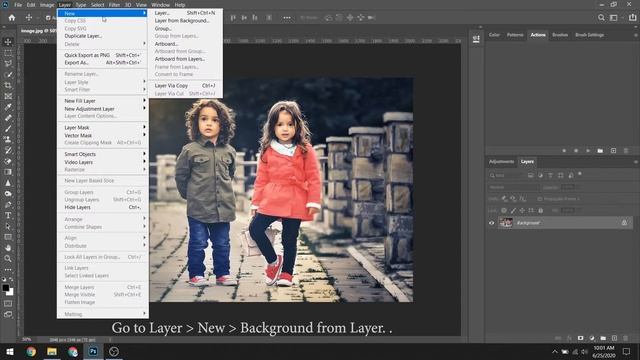Screen dimensions: 640x360
Task: Select the Rectangle shape tool
Action: [8, 237]
